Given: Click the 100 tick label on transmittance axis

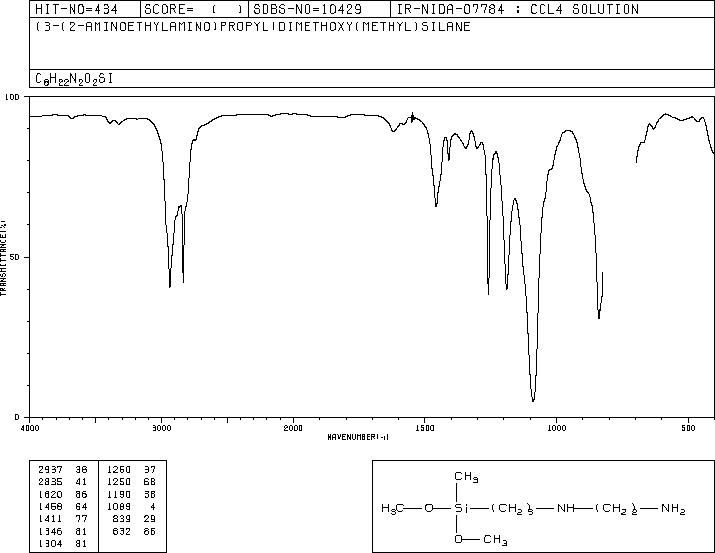Looking at the screenshot, I should tap(12, 97).
